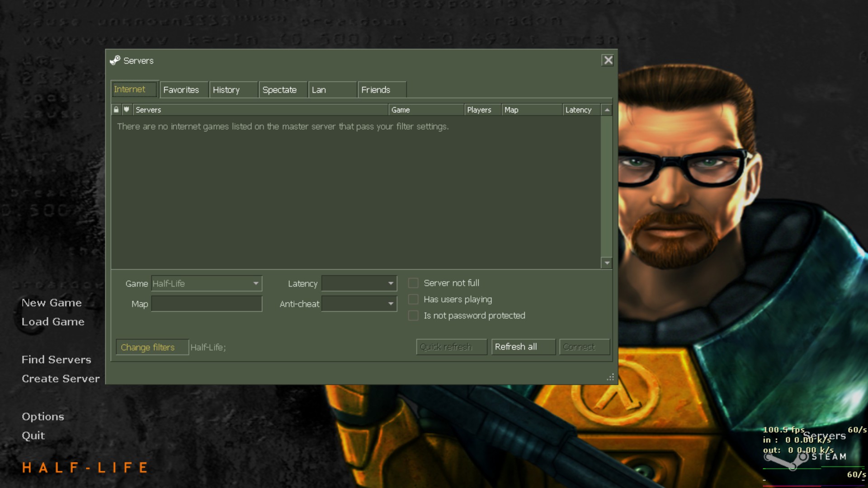Click the Quick refresh button
The image size is (868, 488).
[452, 347]
